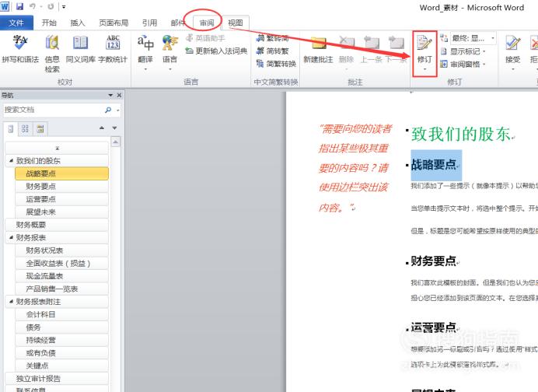Open search options arrow beside magnifier
Screen dimensions: 538x392
coord(118,110)
